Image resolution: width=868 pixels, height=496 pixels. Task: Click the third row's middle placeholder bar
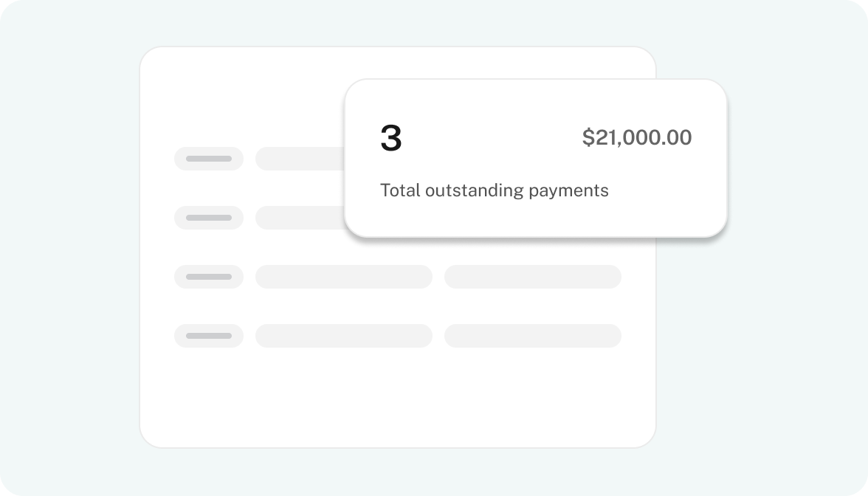click(344, 277)
